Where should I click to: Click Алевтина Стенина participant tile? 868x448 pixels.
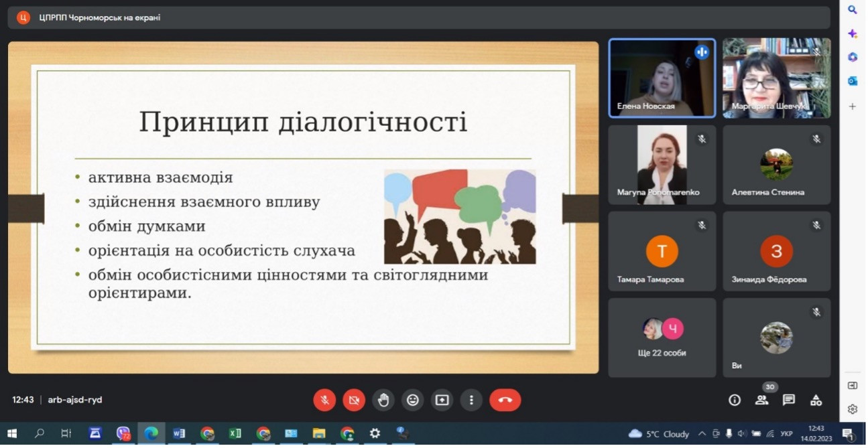(777, 165)
